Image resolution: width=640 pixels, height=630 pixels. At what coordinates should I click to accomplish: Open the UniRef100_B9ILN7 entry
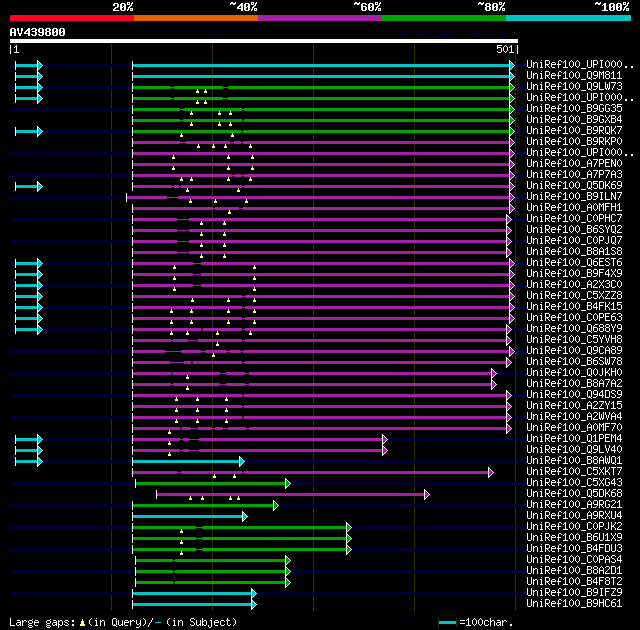click(574, 197)
